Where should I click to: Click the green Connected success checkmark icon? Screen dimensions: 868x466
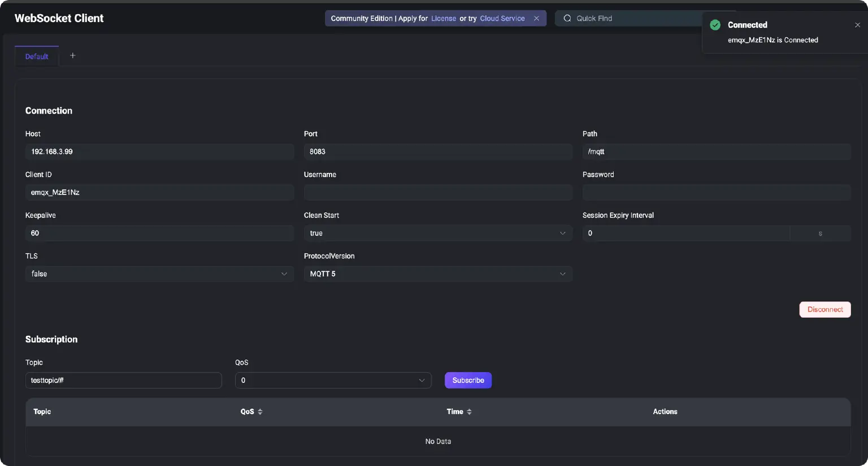(x=715, y=25)
